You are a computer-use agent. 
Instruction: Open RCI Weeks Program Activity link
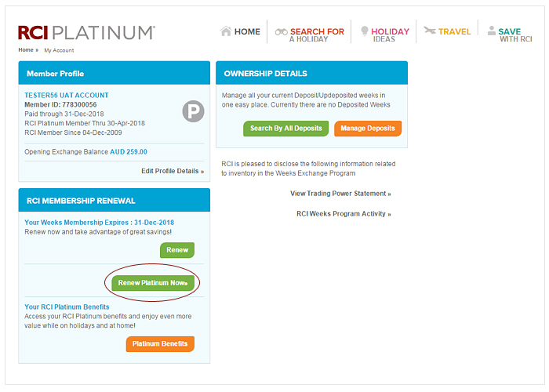click(344, 214)
